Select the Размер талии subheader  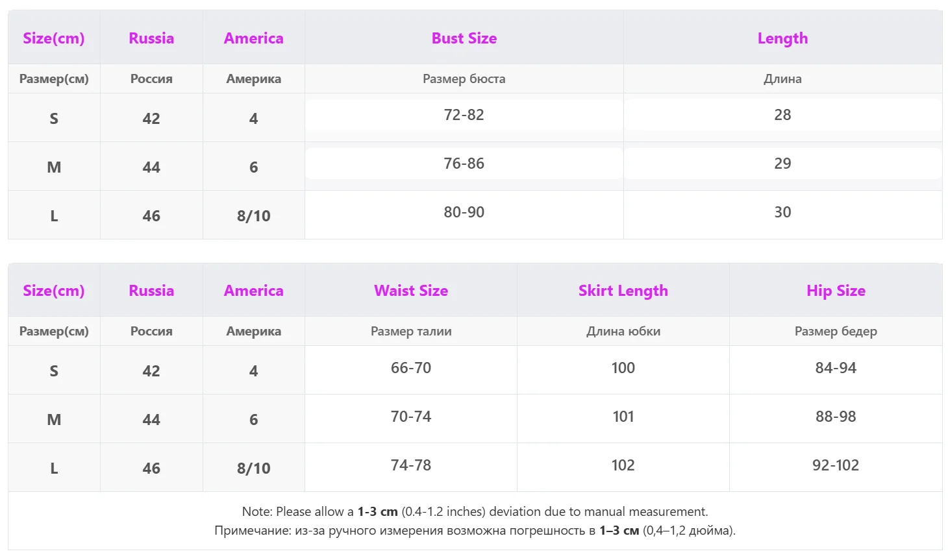coord(411,331)
